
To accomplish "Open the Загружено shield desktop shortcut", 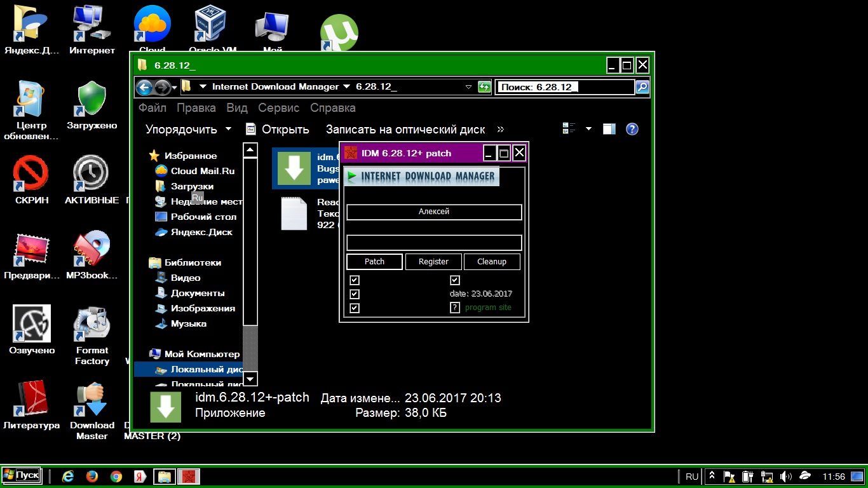I will (92, 106).
